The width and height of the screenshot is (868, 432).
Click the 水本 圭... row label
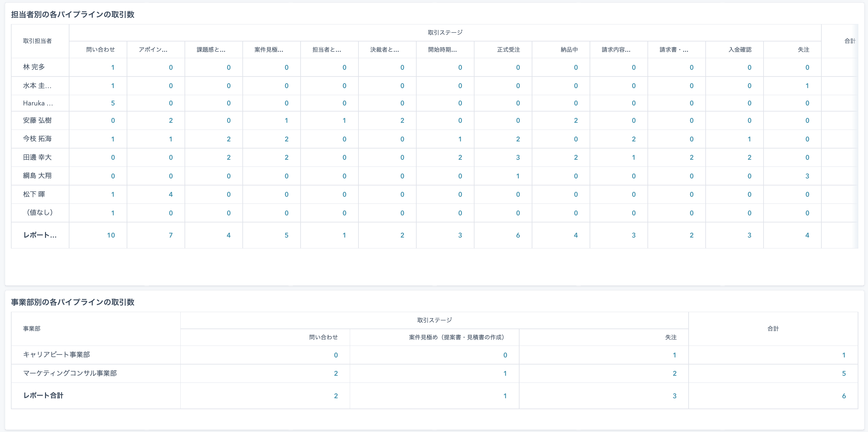pos(37,85)
